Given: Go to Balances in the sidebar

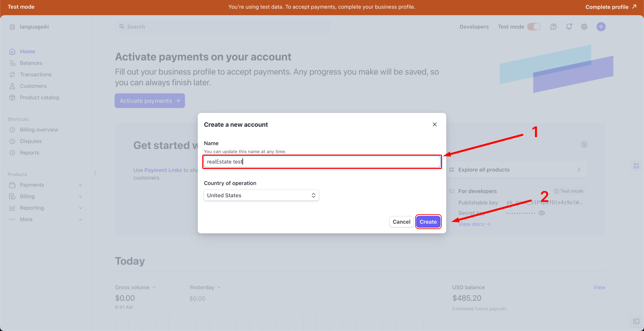Looking at the screenshot, I should (31, 63).
